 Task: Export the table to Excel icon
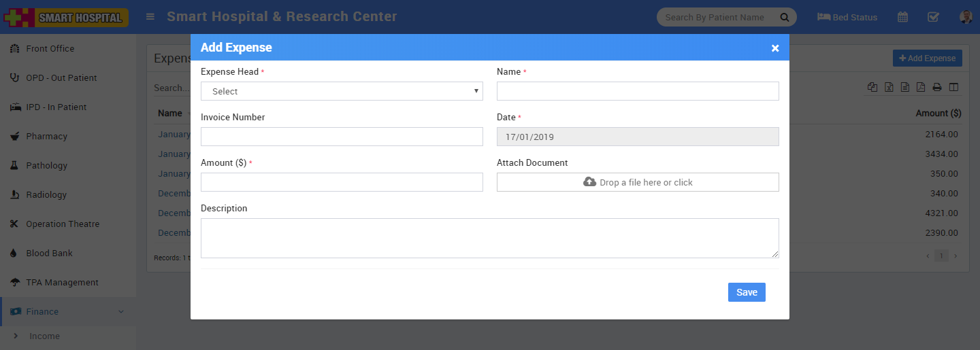tap(889, 87)
